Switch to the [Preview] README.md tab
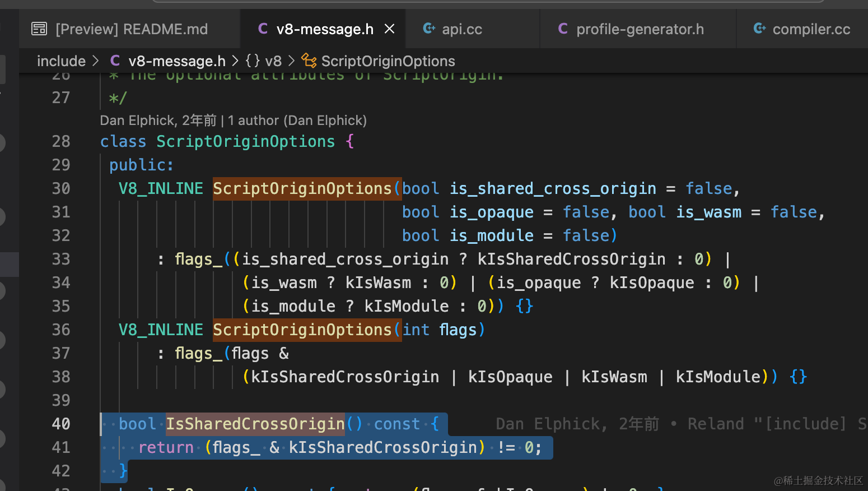 point(130,29)
